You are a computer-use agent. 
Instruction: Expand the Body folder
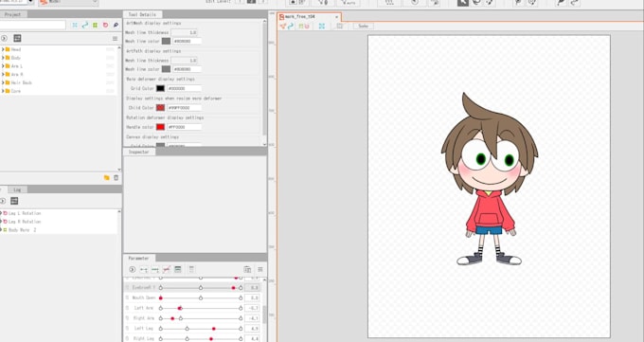(3, 58)
